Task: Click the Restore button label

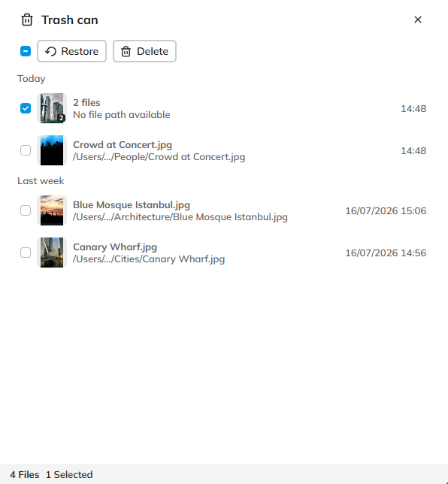Action: coord(80,51)
